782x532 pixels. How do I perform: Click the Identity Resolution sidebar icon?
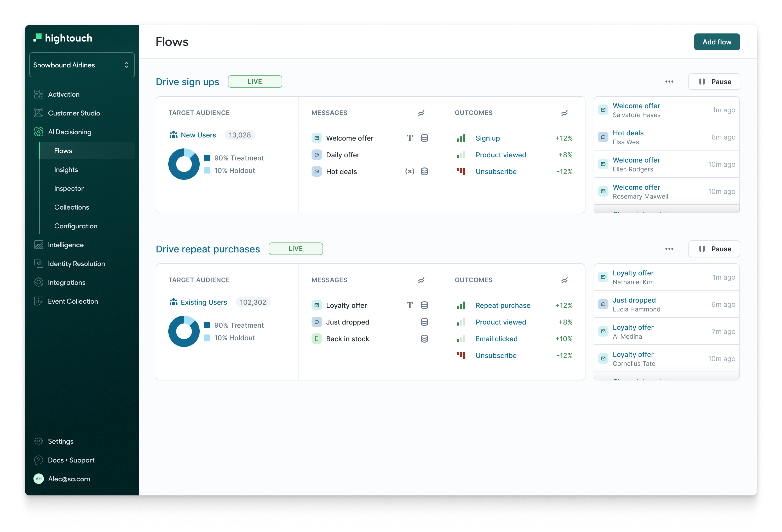point(39,263)
